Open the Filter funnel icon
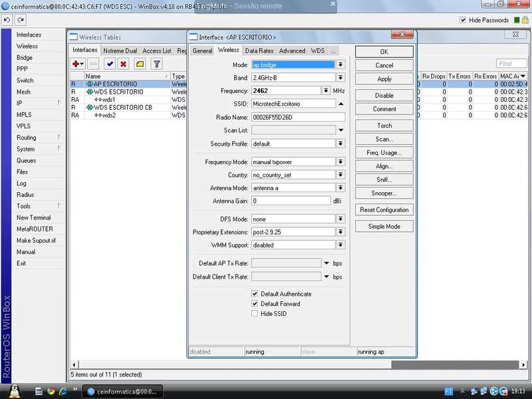This screenshot has height=399, width=532. pos(156,64)
